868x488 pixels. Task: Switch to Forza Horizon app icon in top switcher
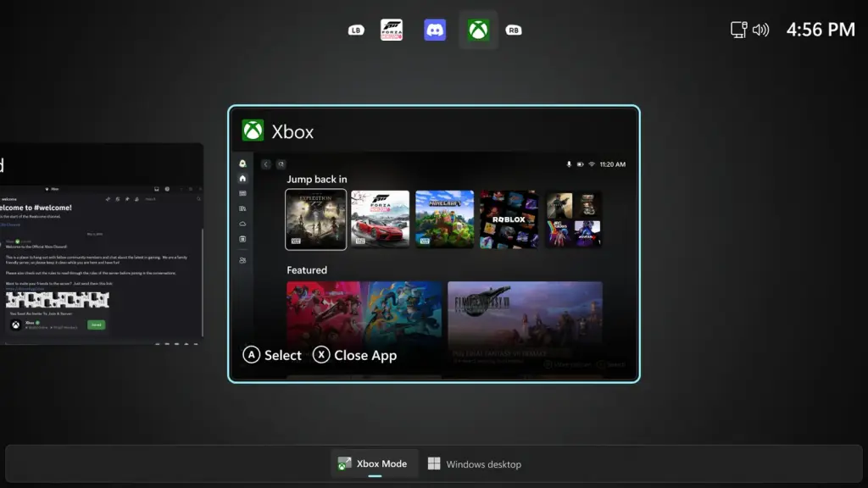(x=392, y=30)
